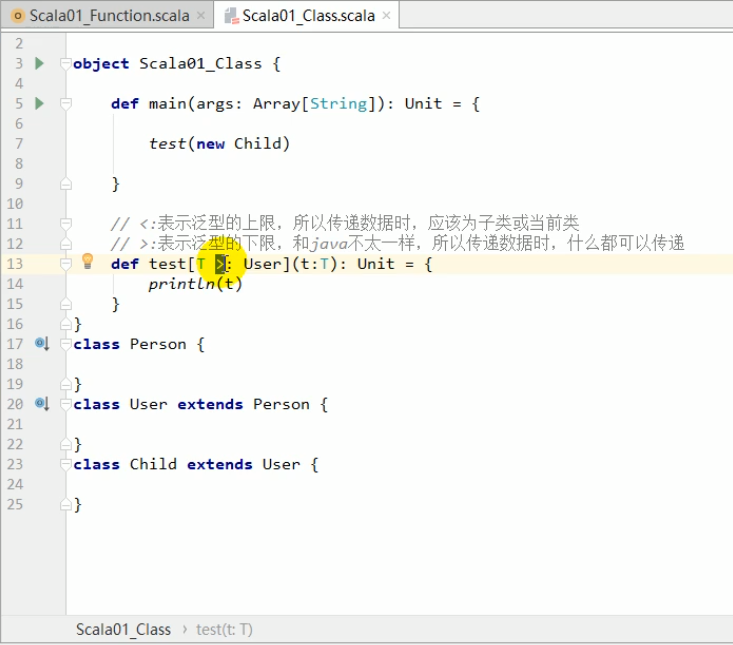Click 'main' method name on line 5
The width and height of the screenshot is (733, 645).
(168, 104)
